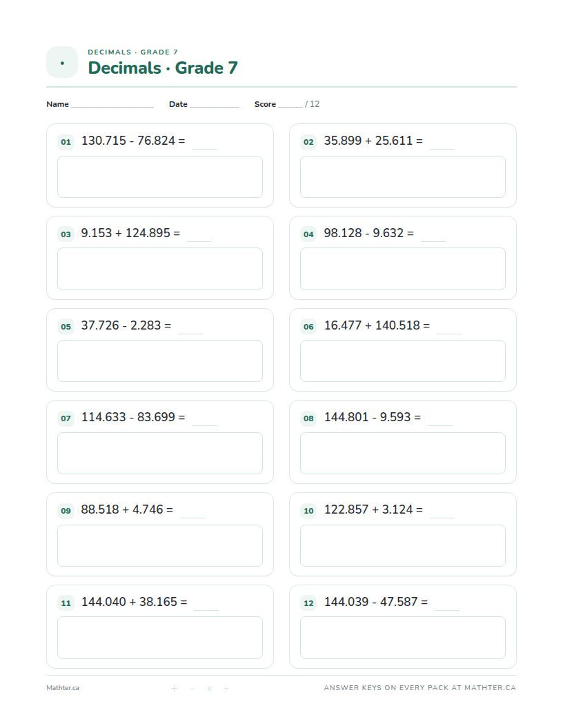The height and width of the screenshot is (728, 563).
Task: Click the Score blank before /12
Action: point(290,106)
